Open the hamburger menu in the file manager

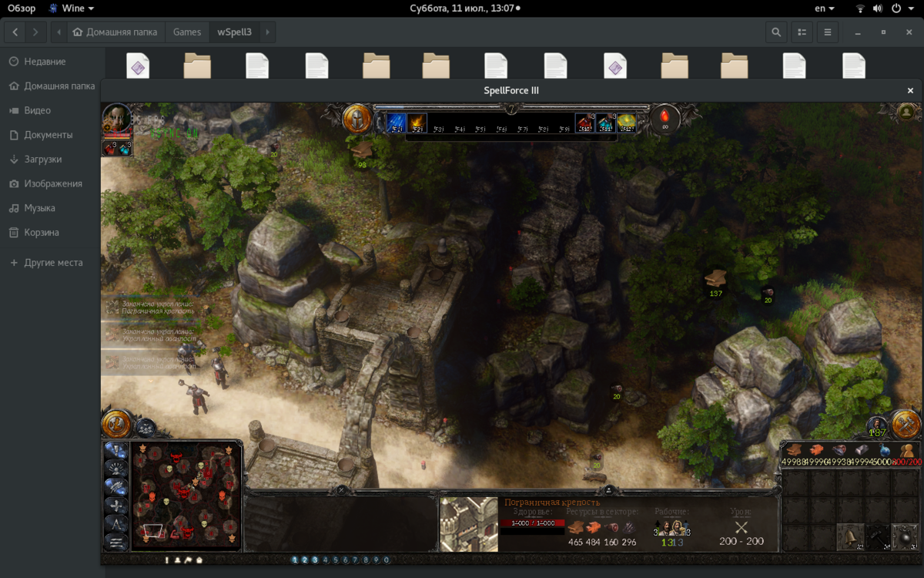[x=828, y=32]
